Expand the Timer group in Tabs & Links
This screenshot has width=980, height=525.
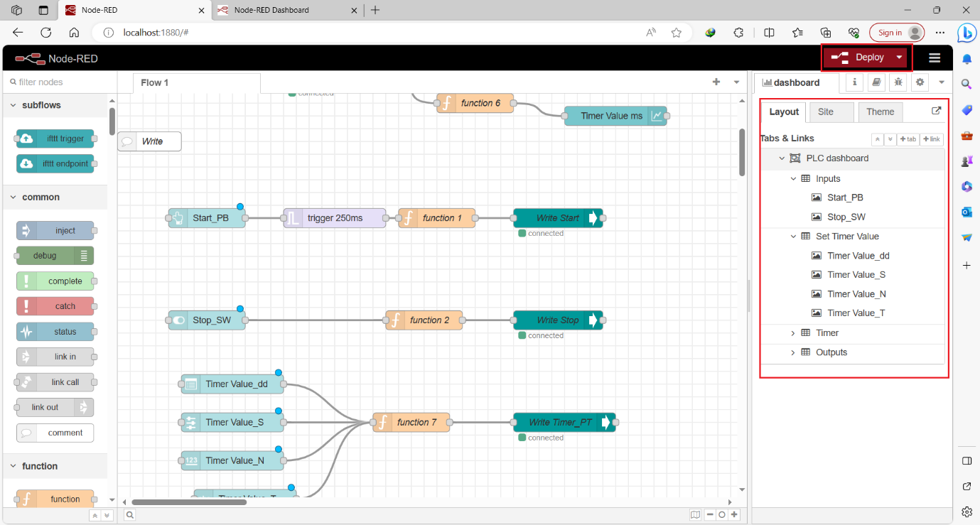coord(794,332)
